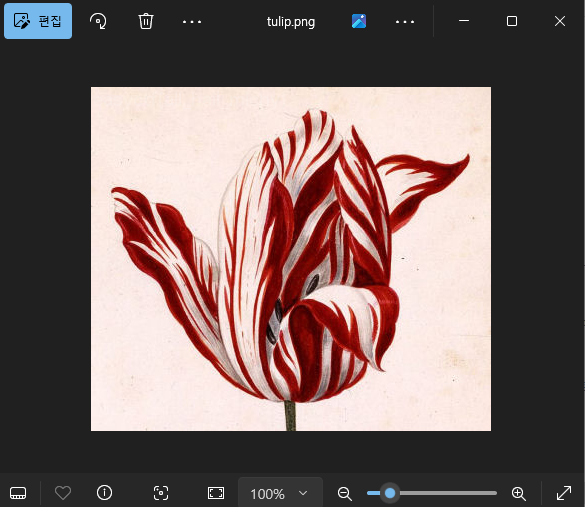Show file info with the info icon
This screenshot has width=585, height=507.
coord(104,492)
